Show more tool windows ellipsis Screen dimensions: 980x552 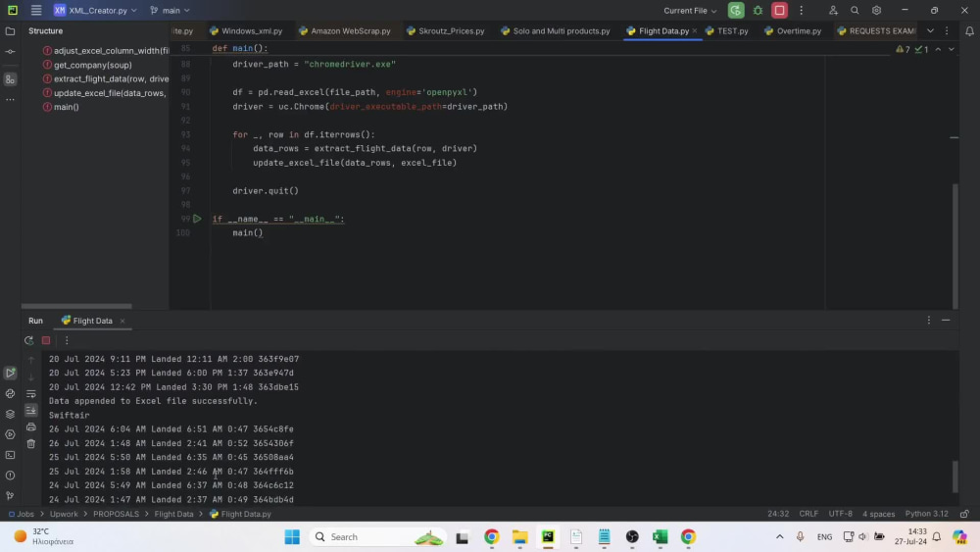pyautogui.click(x=10, y=99)
